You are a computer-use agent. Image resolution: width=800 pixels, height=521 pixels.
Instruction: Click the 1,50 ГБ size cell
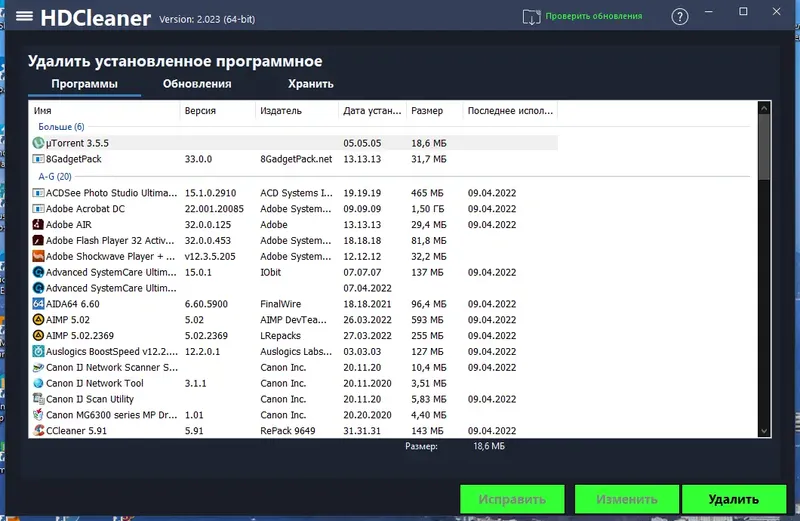tap(428, 209)
